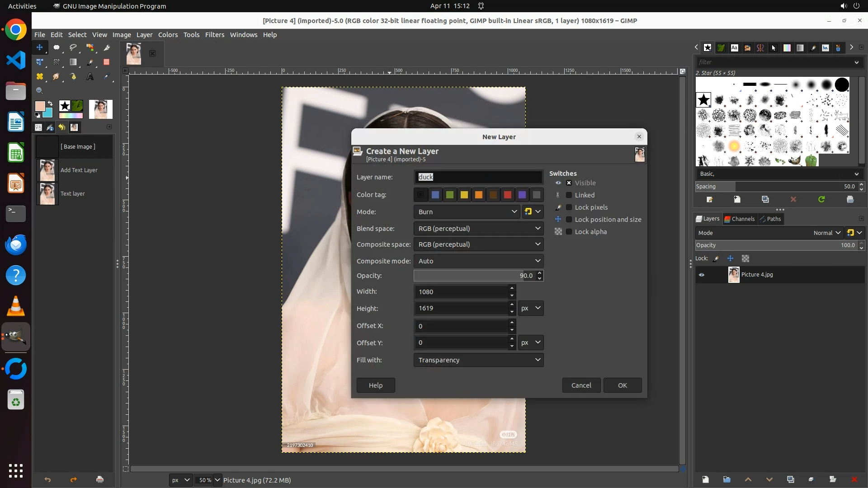This screenshot has width=868, height=488.
Task: Choose the Paintbrush tool
Action: click(90, 62)
